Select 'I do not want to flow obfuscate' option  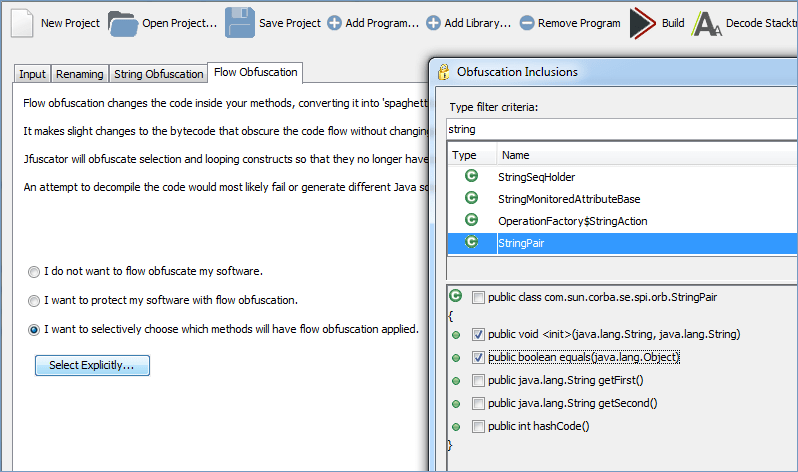pyautogui.click(x=35, y=271)
